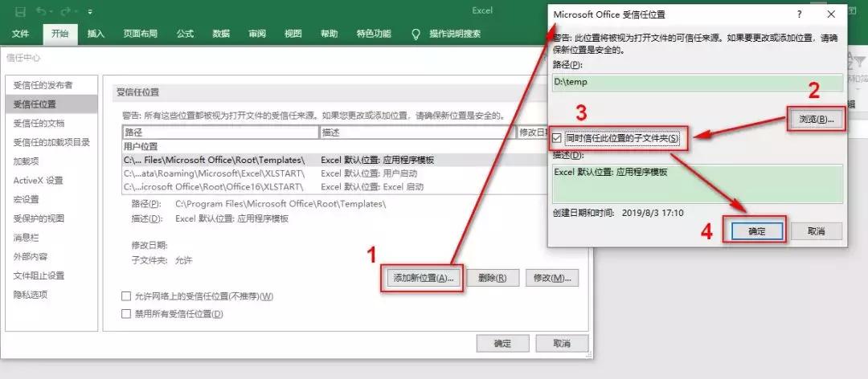Click the 描述 text area in dialog

pos(698,184)
